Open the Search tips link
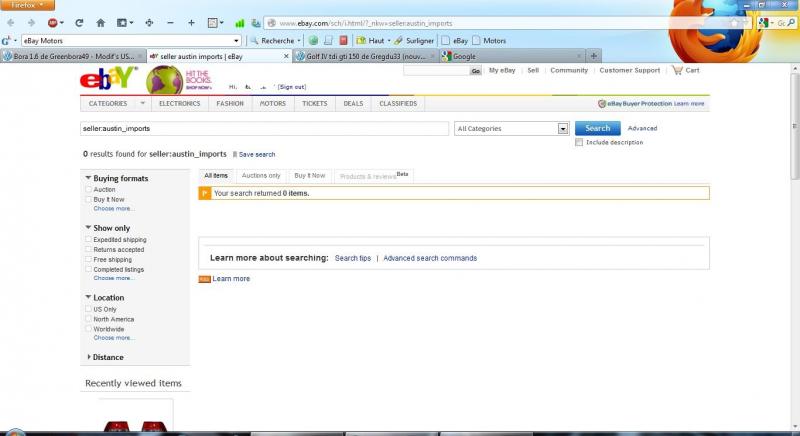This screenshot has height=436, width=800. (x=353, y=258)
